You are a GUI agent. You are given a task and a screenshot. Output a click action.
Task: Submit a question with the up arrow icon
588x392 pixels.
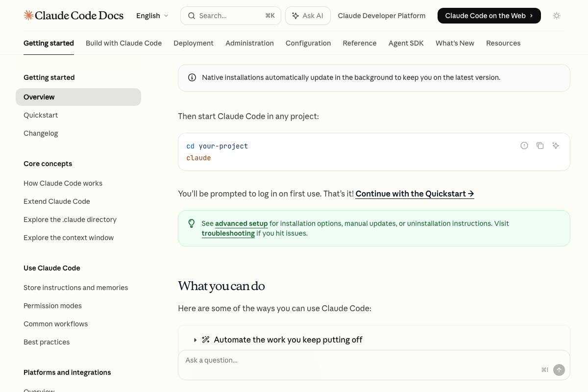[x=559, y=370]
